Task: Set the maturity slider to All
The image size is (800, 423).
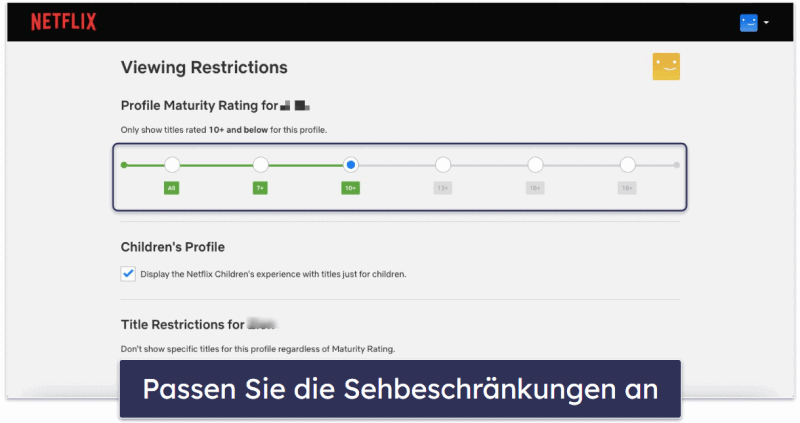Action: point(172,165)
